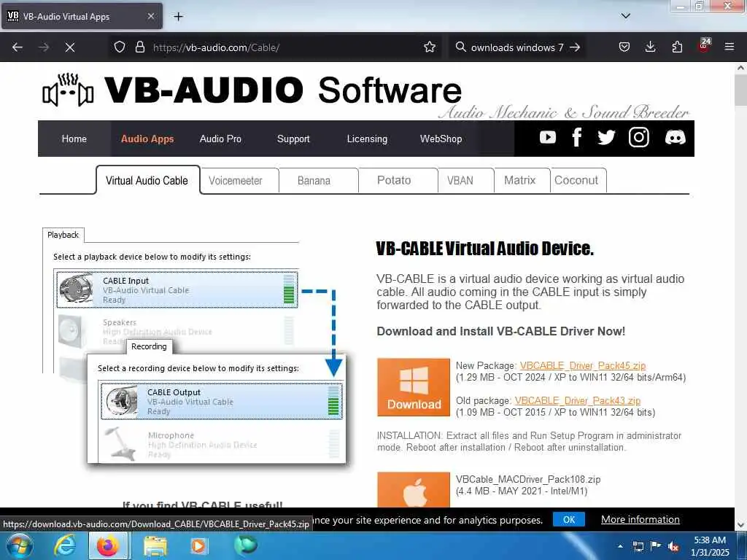Open the tracking protection shield icon

[120, 47]
